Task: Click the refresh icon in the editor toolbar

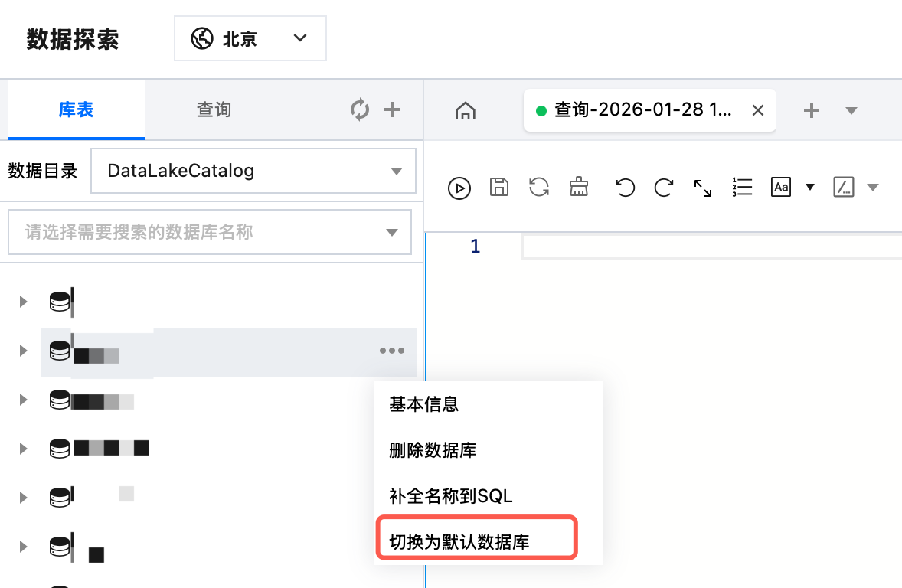Action: (539, 187)
